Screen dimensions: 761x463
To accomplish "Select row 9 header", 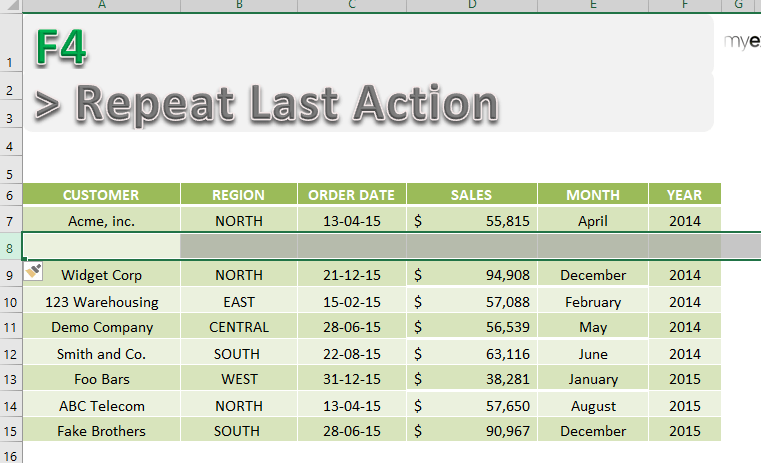I will click(11, 275).
